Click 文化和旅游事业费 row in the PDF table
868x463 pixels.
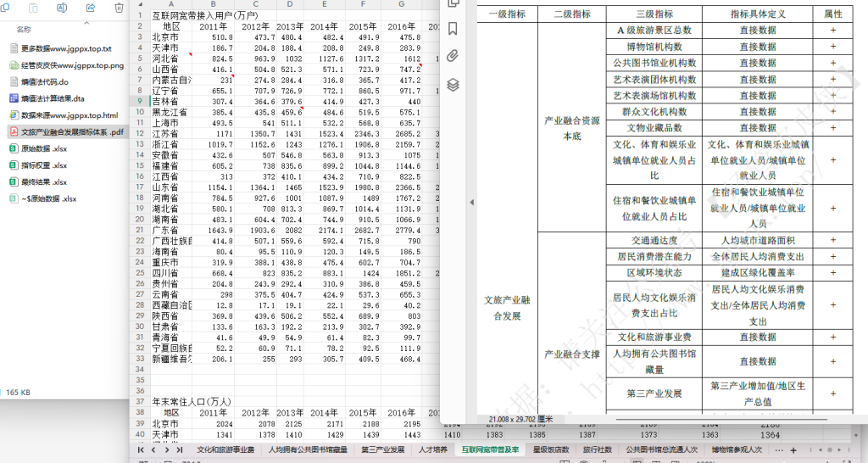pos(654,337)
